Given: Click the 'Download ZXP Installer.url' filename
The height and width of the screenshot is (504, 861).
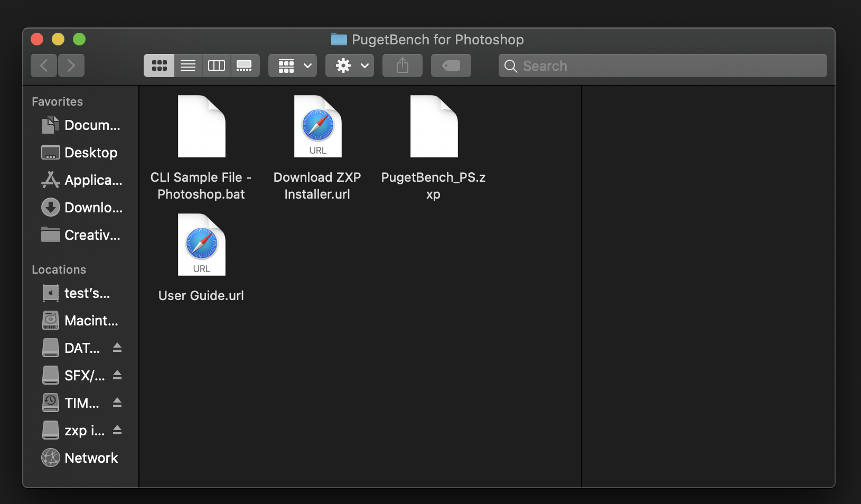Looking at the screenshot, I should click(x=317, y=185).
